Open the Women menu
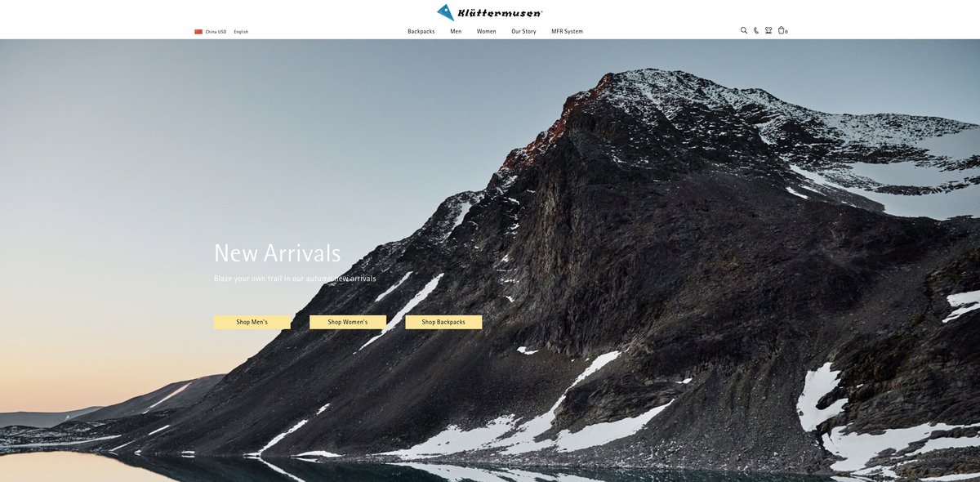This screenshot has height=482, width=980. 487,32
